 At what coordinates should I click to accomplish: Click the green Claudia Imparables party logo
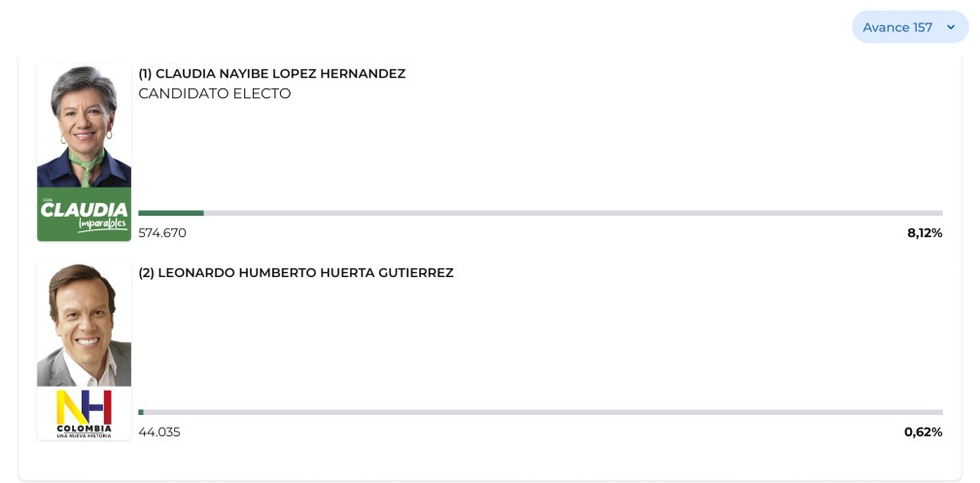tap(84, 215)
